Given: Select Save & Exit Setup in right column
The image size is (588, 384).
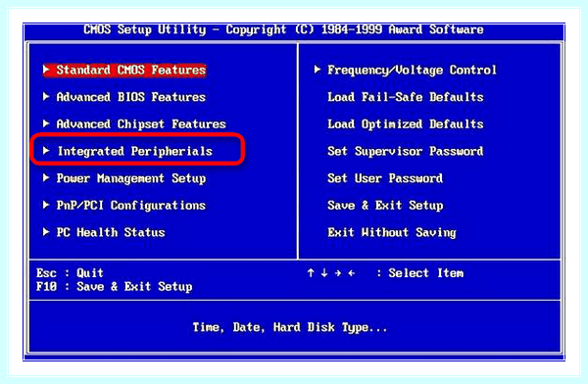Looking at the screenshot, I should pos(385,205).
